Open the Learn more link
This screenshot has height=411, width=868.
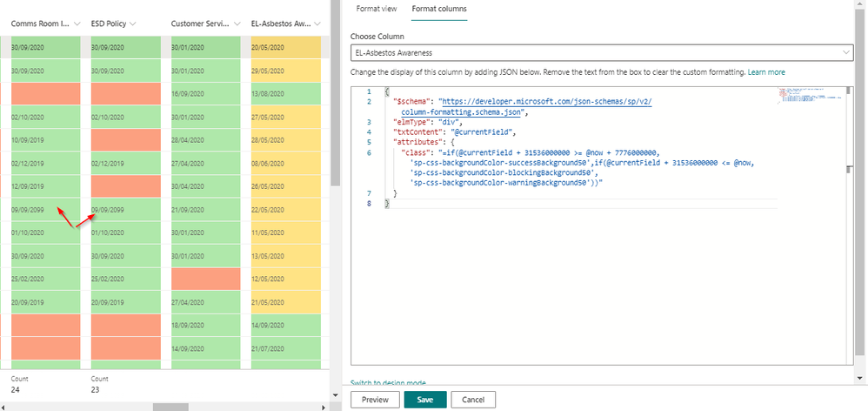tap(766, 72)
